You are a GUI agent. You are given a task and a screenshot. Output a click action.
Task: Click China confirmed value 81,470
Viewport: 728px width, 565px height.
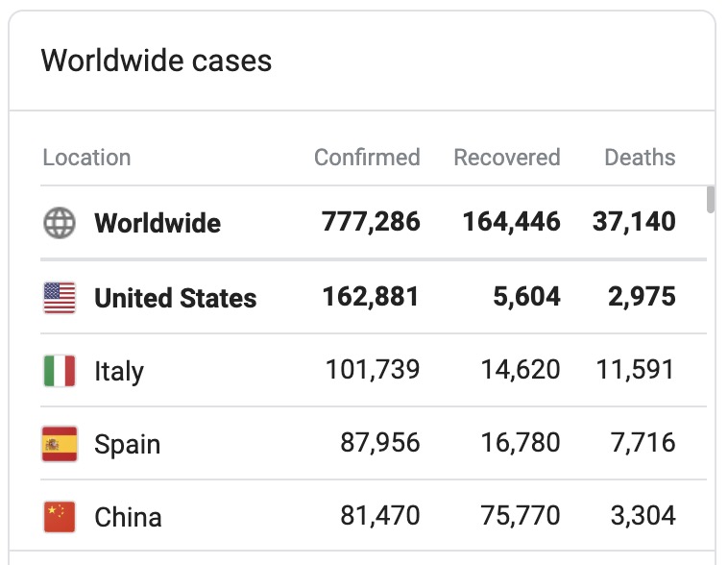click(x=379, y=516)
